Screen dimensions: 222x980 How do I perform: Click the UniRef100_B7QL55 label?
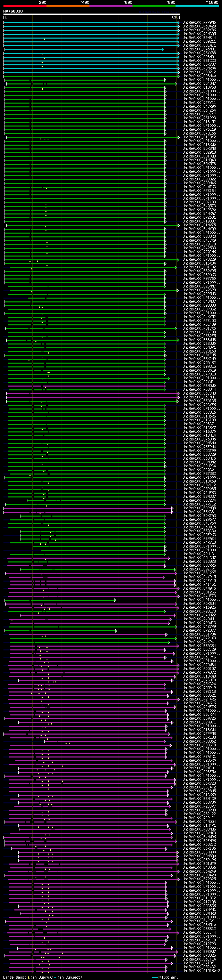coord(199,133)
